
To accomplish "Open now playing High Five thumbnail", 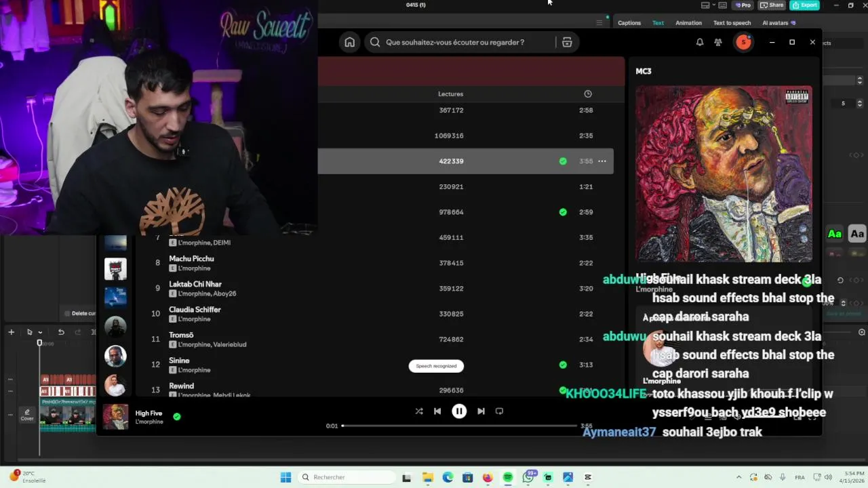I will (115, 417).
